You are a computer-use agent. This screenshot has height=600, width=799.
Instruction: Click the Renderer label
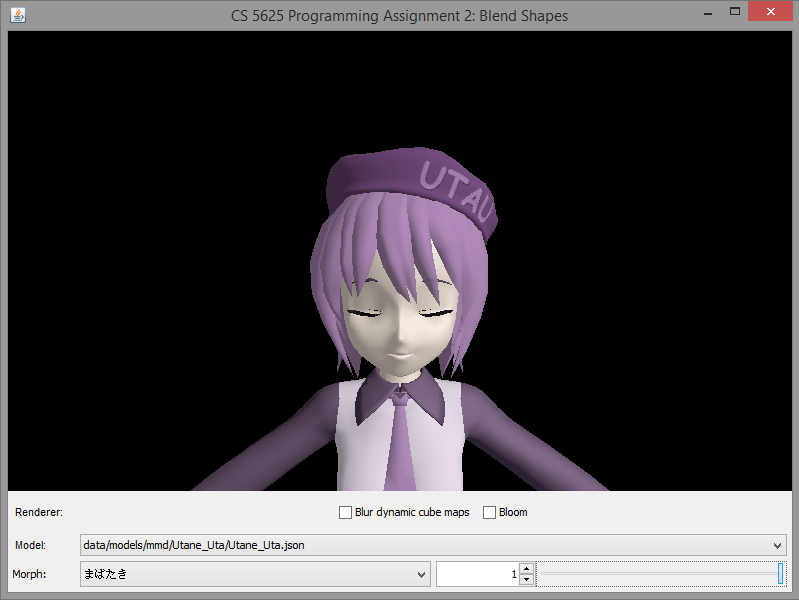coord(39,512)
